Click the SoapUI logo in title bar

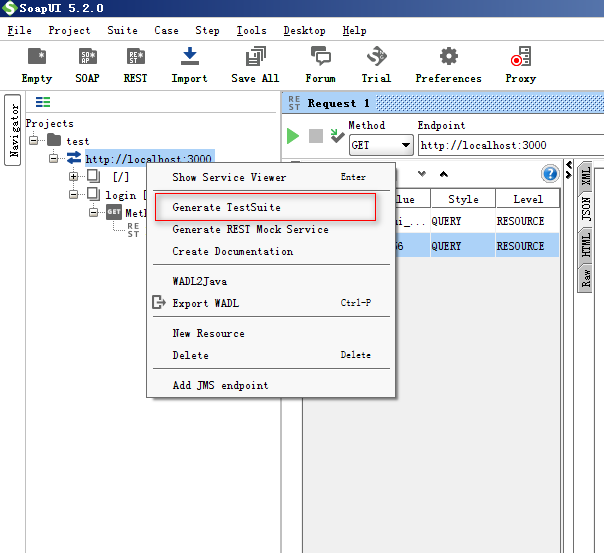point(9,8)
